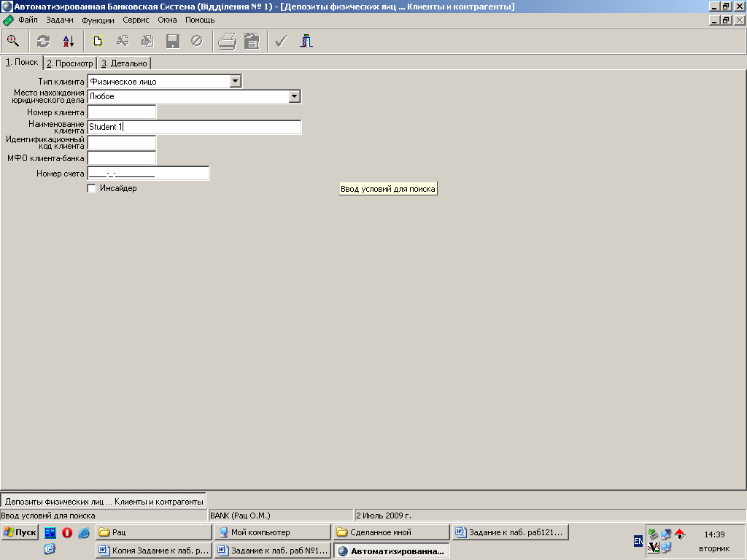Open Задание к лаб. раб121 Word taskbar button
This screenshot has height=560, width=747.
click(510, 532)
